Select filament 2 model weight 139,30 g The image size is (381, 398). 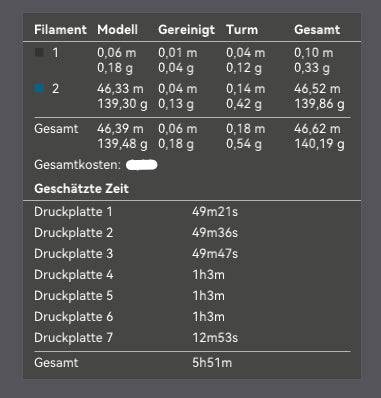pos(122,104)
